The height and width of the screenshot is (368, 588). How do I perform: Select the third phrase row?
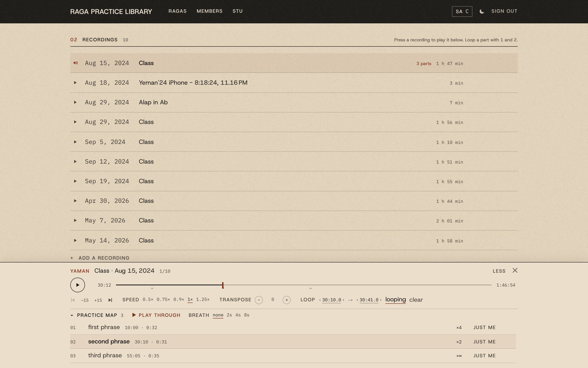pos(293,356)
